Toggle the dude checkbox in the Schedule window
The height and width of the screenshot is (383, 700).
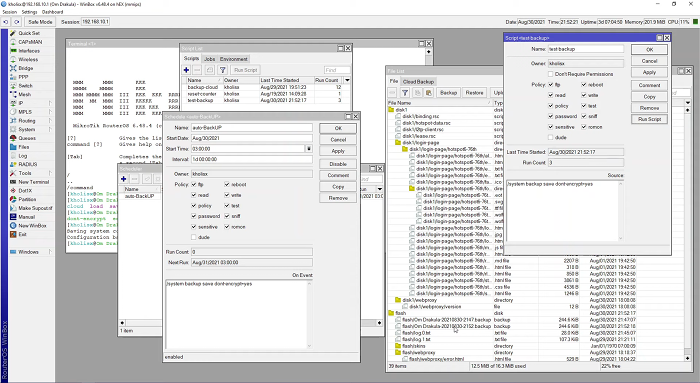(x=194, y=237)
